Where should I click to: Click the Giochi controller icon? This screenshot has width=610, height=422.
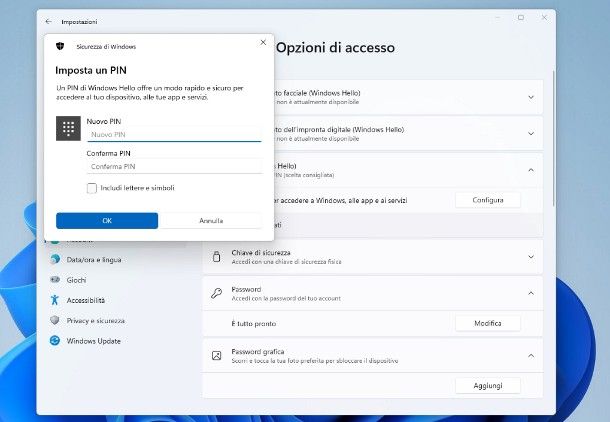coord(55,279)
